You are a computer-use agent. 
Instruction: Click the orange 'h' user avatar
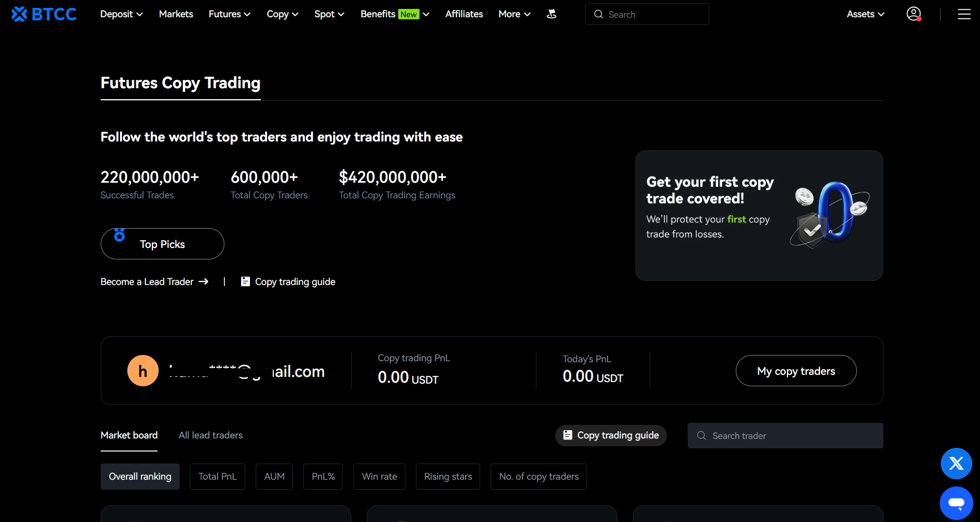coord(143,371)
